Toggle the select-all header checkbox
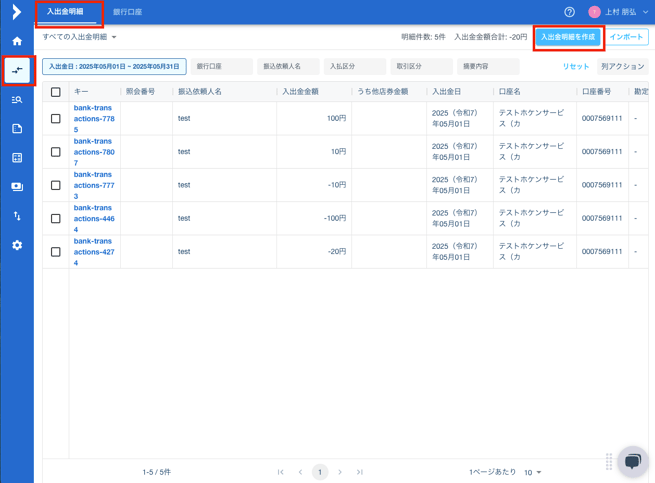 [56, 92]
